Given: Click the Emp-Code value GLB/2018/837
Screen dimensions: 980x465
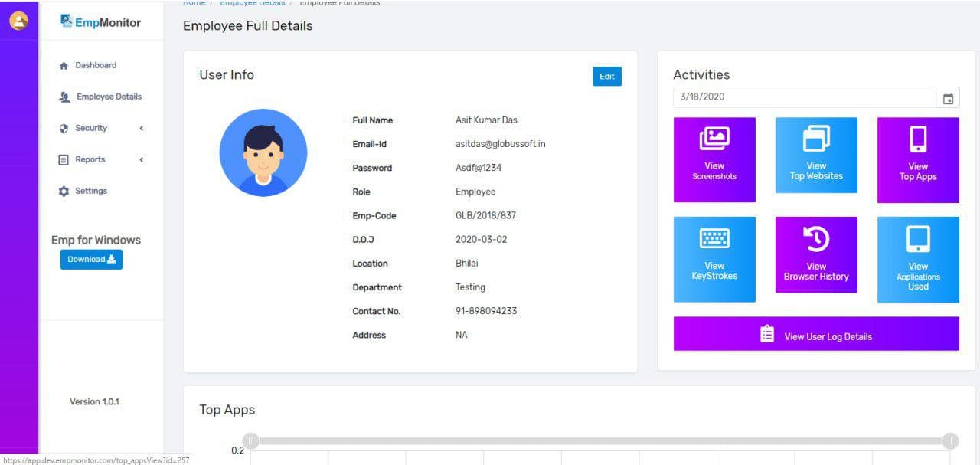Looking at the screenshot, I should click(486, 216).
